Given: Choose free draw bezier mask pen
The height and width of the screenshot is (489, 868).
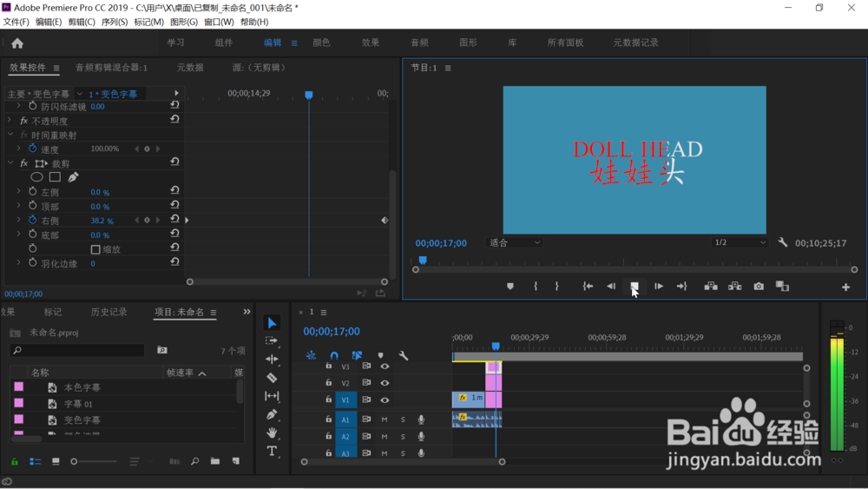Looking at the screenshot, I should click(x=73, y=177).
